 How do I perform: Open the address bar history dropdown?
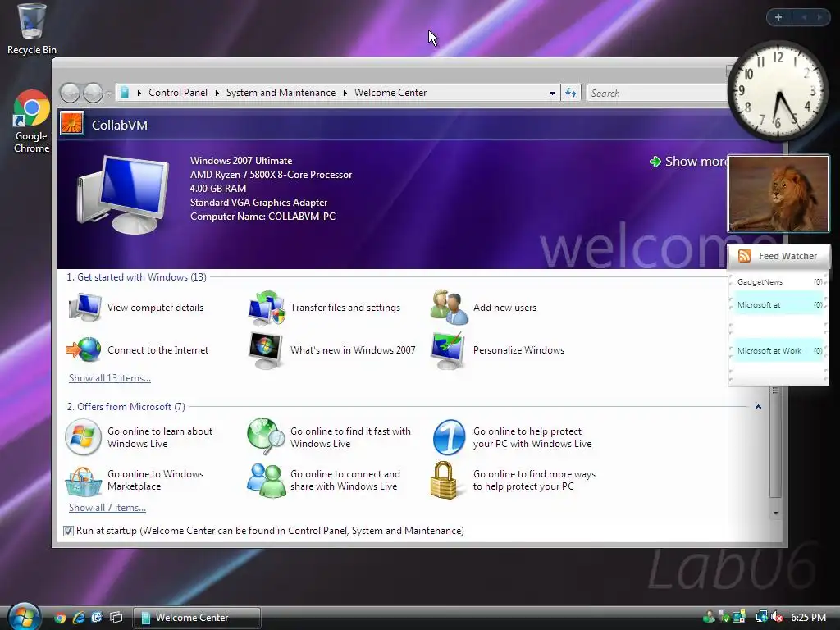(552, 94)
